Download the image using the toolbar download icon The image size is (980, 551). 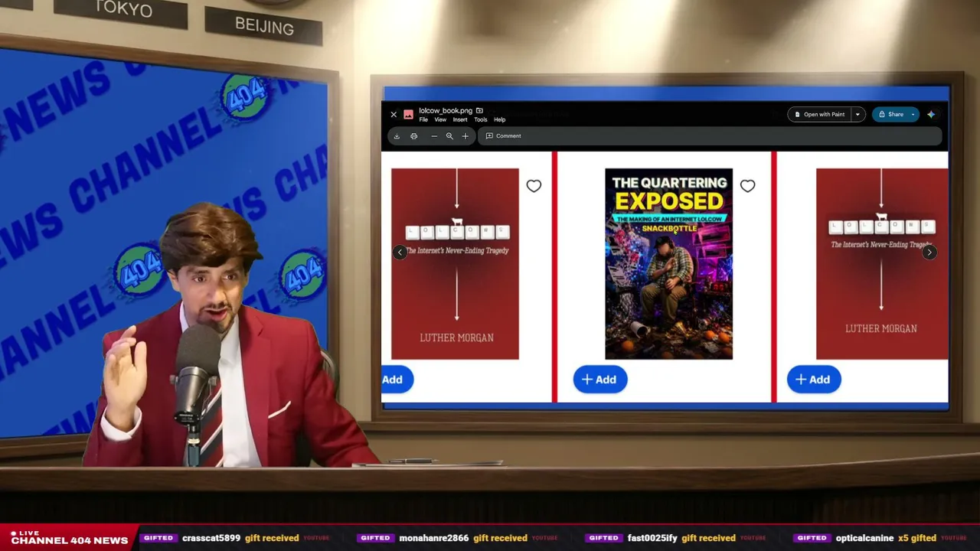coord(397,136)
